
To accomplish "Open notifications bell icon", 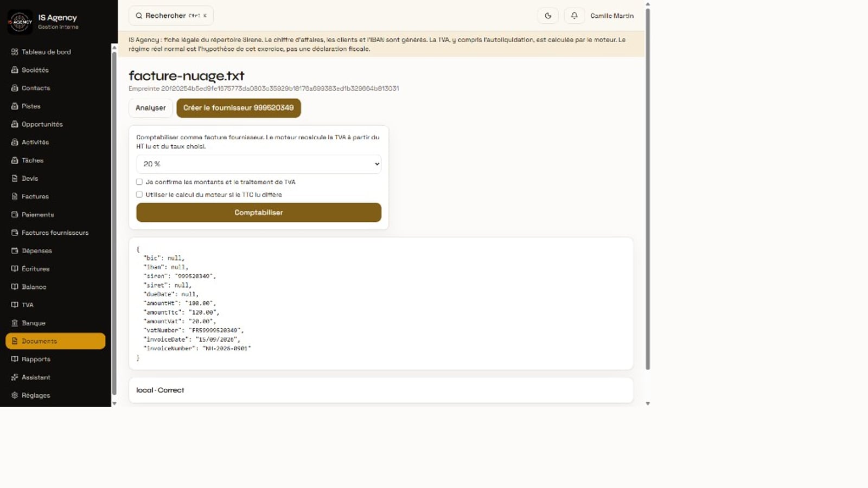I will (574, 16).
